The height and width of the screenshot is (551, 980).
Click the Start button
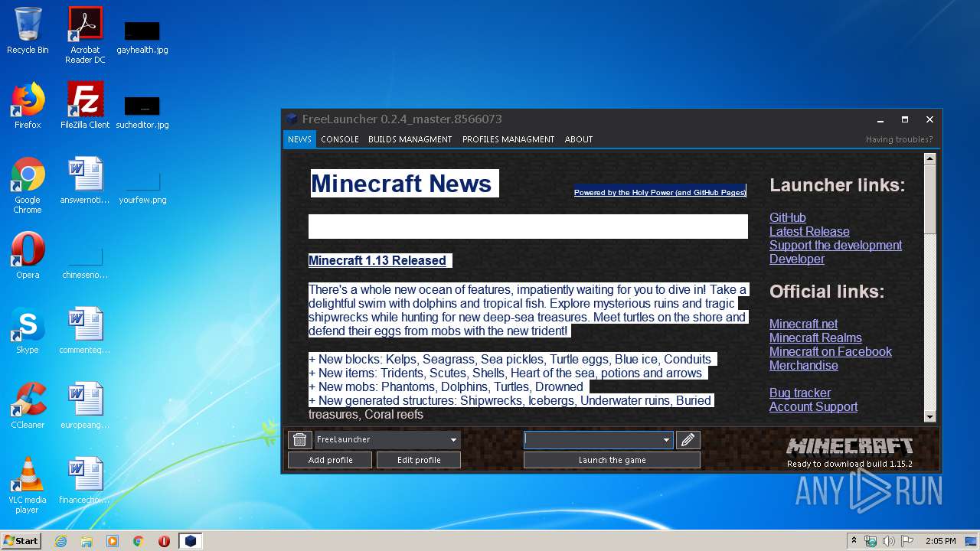(21, 540)
